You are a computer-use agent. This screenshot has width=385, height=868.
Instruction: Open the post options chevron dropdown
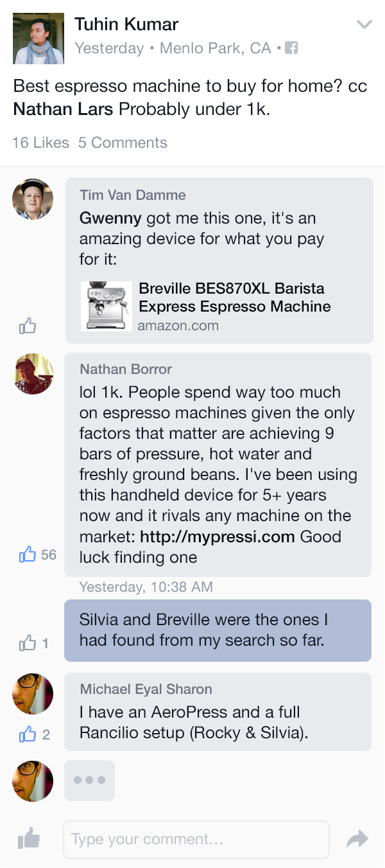[364, 25]
